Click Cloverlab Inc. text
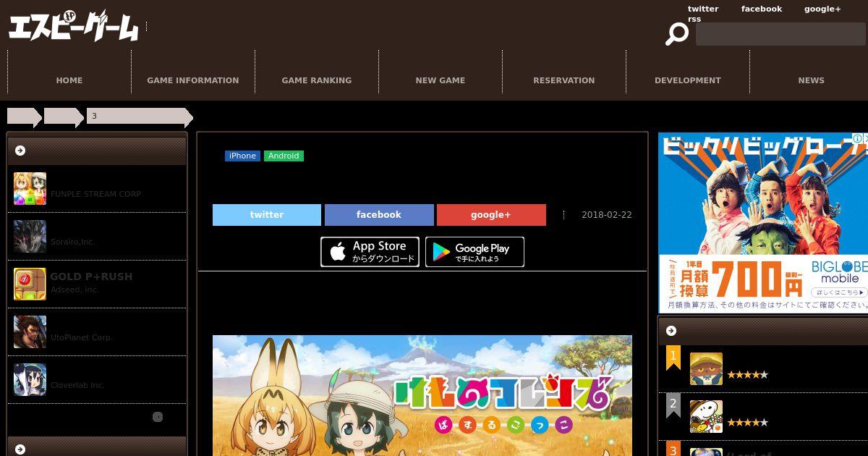This screenshot has width=868, height=456. (77, 385)
